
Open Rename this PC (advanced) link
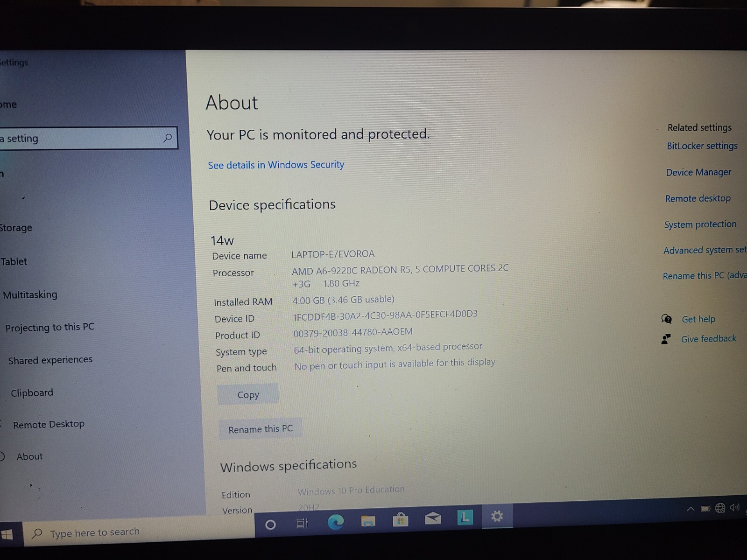705,276
